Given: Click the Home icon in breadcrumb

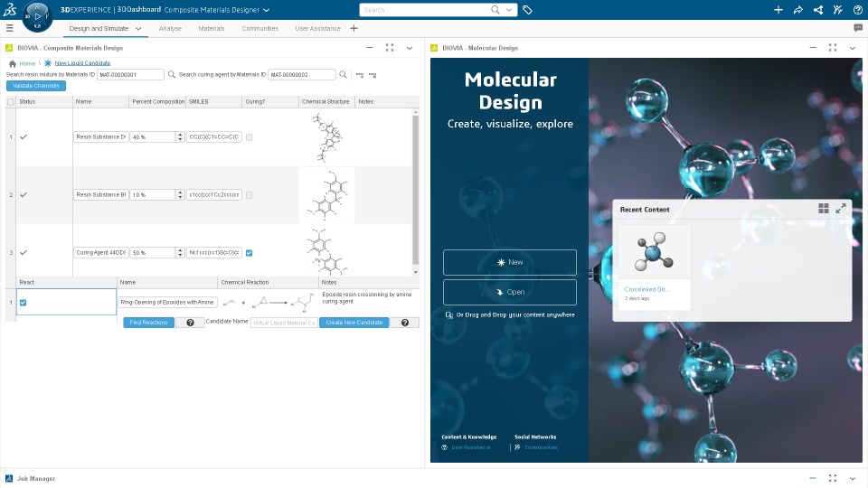Looking at the screenshot, I should (12, 63).
